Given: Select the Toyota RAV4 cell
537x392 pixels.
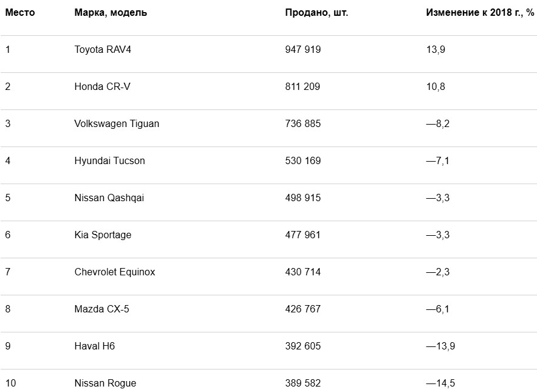Looking at the screenshot, I should pos(103,49).
